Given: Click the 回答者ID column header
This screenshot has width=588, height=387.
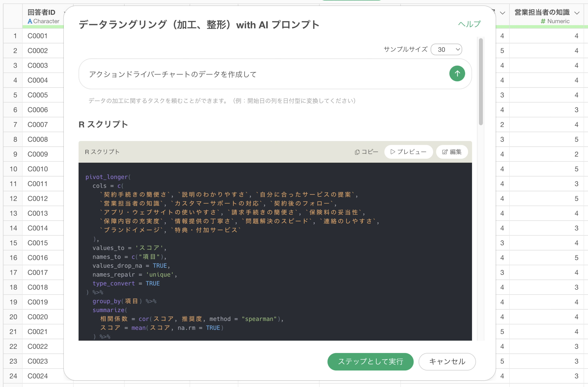Looking at the screenshot, I should pos(42,12).
